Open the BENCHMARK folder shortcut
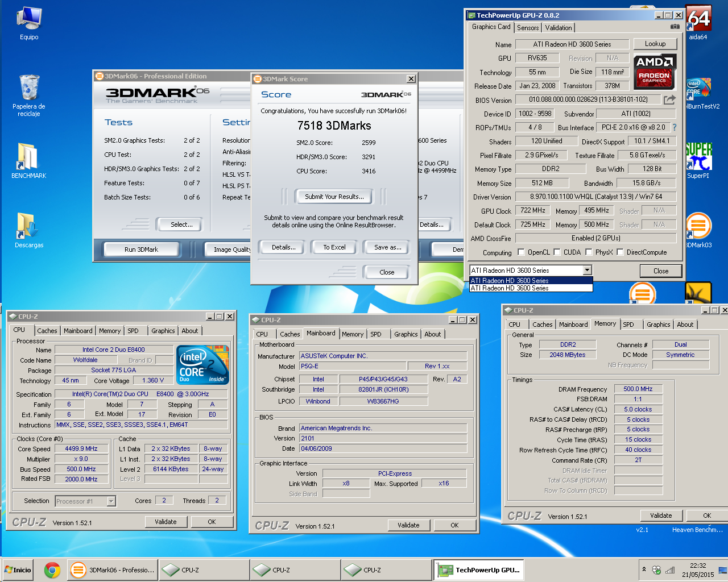 pyautogui.click(x=29, y=161)
